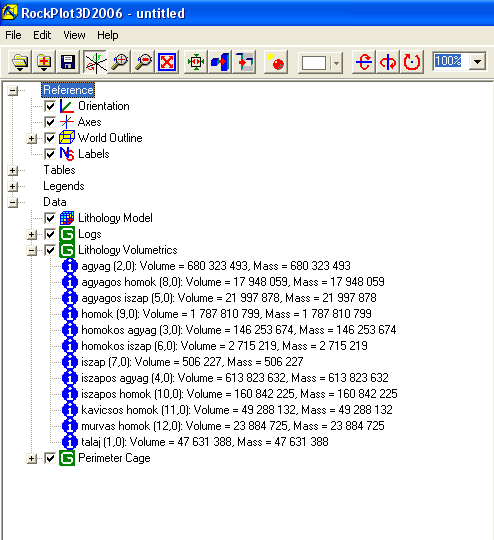Uncheck the Perimeter Cage checkbox
494x540 pixels.
pos(50,458)
